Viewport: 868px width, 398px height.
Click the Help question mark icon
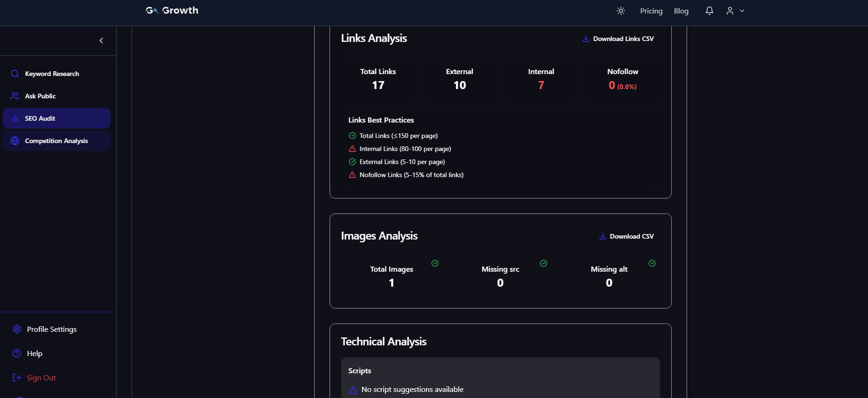coord(17,353)
